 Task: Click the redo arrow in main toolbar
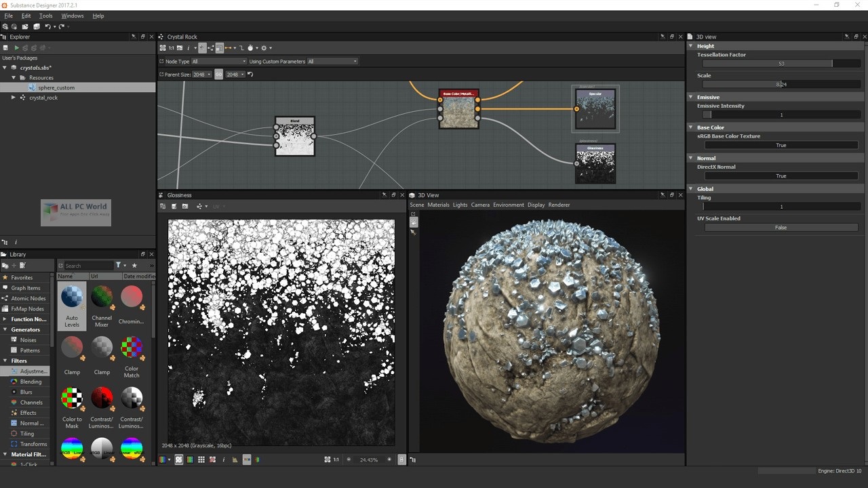pos(61,26)
